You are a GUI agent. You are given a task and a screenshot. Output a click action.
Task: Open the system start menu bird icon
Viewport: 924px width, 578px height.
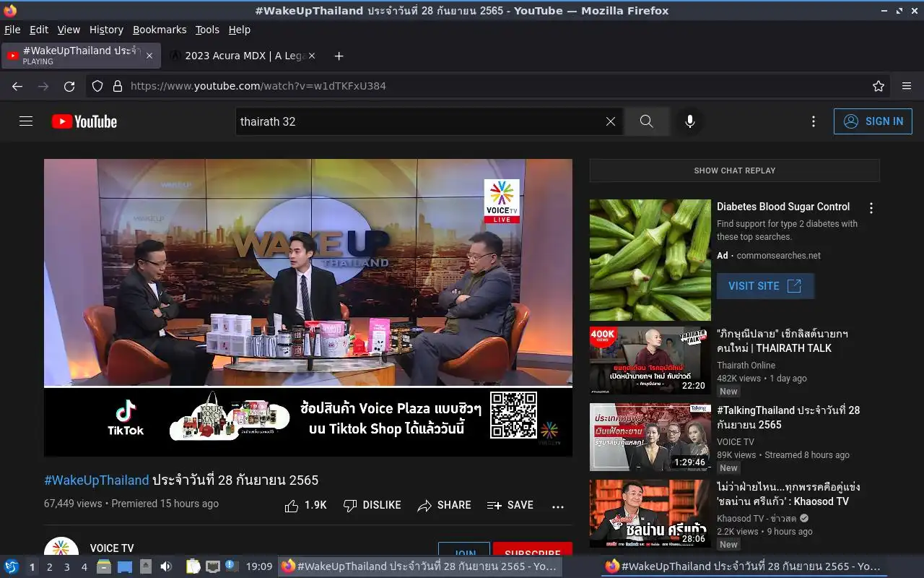12,566
